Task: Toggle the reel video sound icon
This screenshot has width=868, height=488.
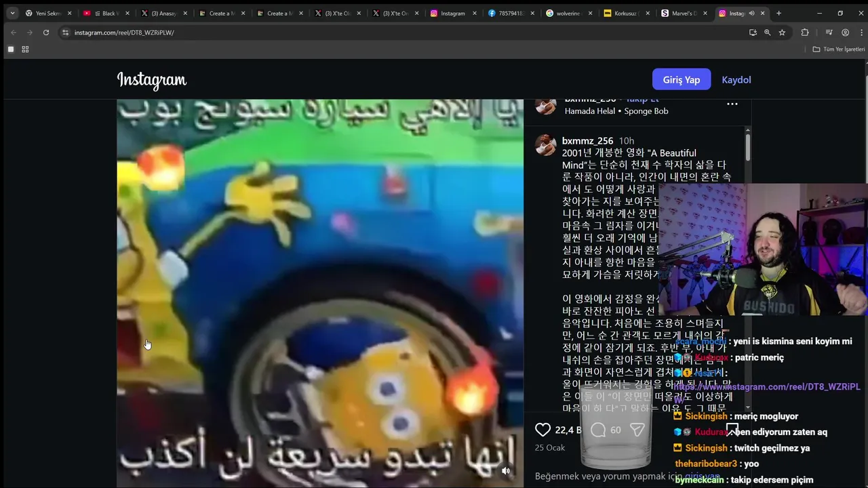Action: click(x=505, y=470)
